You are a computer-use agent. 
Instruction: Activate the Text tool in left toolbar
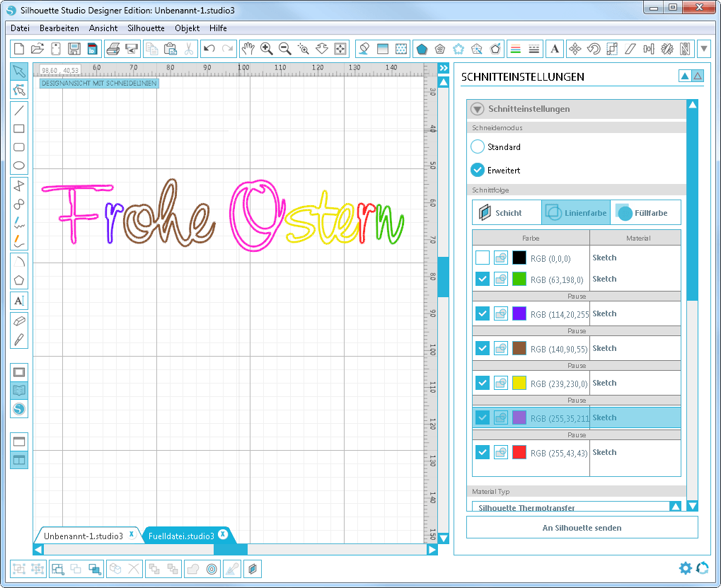coord(19,301)
